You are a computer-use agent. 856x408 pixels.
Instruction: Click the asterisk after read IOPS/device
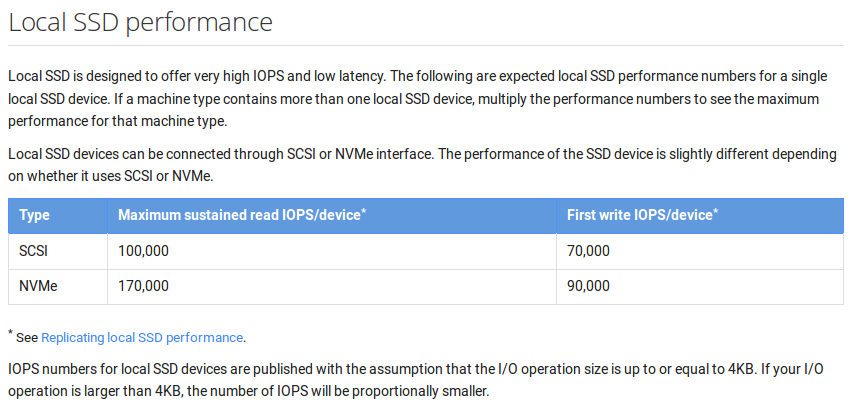(x=363, y=211)
